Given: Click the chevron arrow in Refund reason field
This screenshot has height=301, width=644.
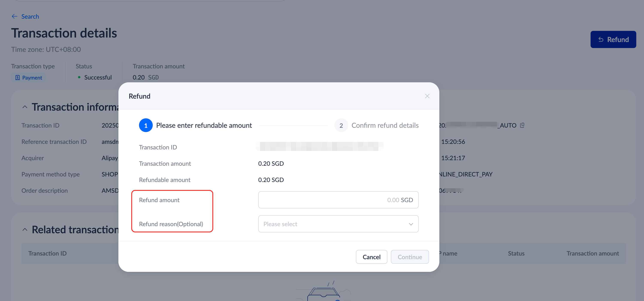Looking at the screenshot, I should tap(411, 224).
